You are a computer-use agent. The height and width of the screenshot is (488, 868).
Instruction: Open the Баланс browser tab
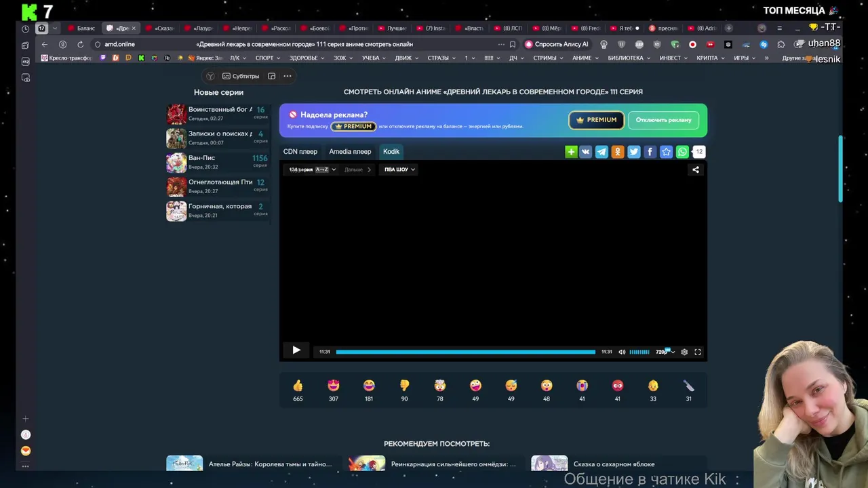tap(82, 28)
